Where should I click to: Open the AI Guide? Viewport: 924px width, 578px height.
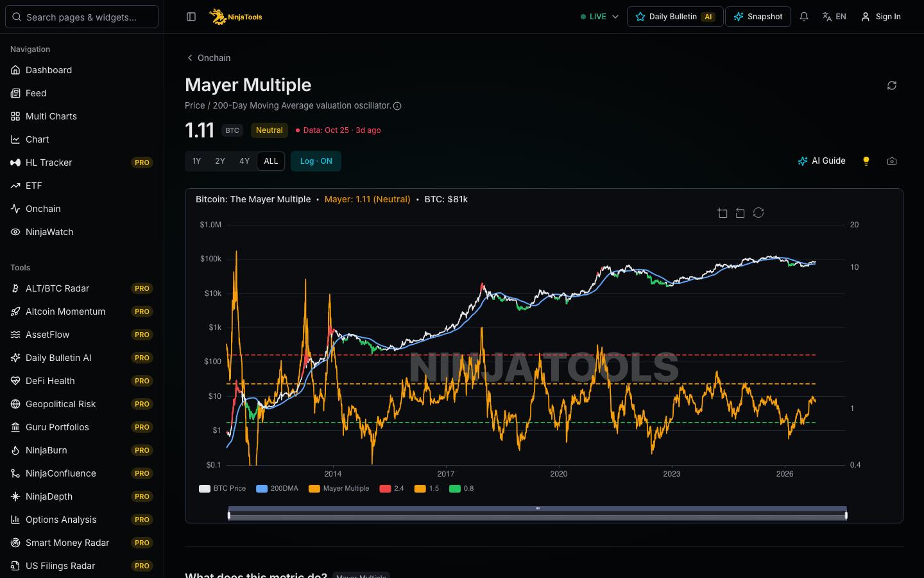821,161
